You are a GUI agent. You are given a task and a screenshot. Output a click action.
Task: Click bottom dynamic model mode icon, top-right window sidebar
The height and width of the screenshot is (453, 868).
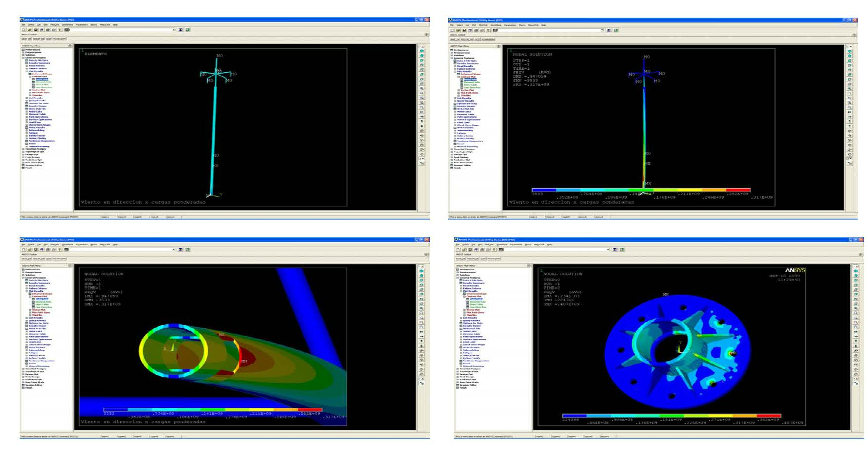849,164
